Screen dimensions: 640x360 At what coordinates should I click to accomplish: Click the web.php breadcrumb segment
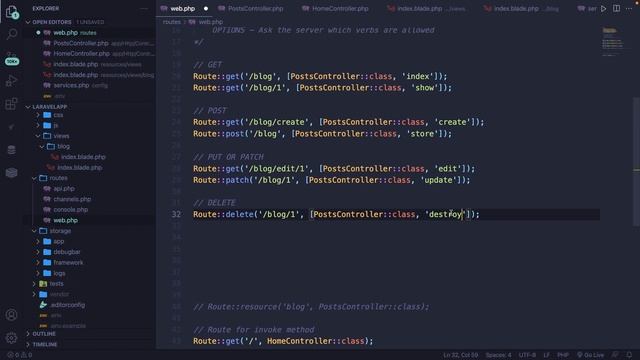point(210,22)
